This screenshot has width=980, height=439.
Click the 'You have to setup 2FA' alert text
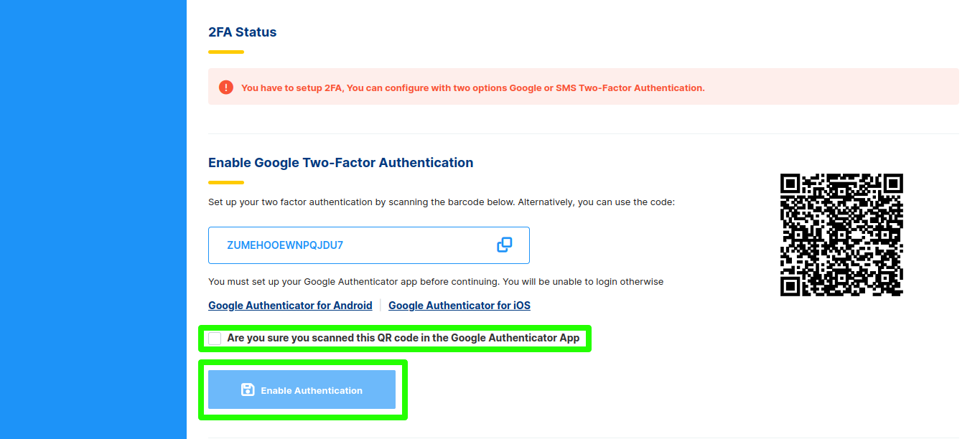click(x=473, y=88)
